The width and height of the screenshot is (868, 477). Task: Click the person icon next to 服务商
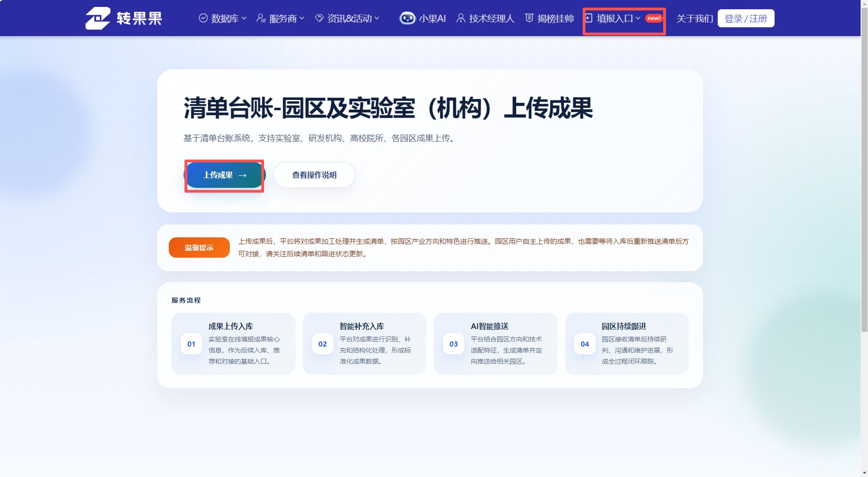[261, 18]
